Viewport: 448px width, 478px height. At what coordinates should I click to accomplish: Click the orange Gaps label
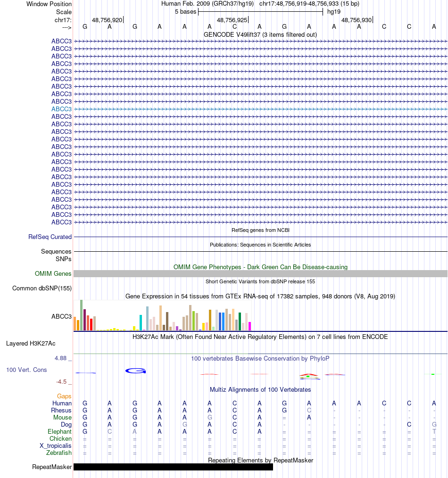64,396
